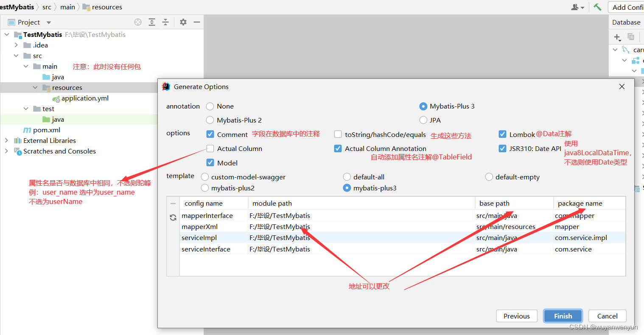Click the locate target icon in Project toolbar
The height and width of the screenshot is (335, 644).
coord(138,22)
